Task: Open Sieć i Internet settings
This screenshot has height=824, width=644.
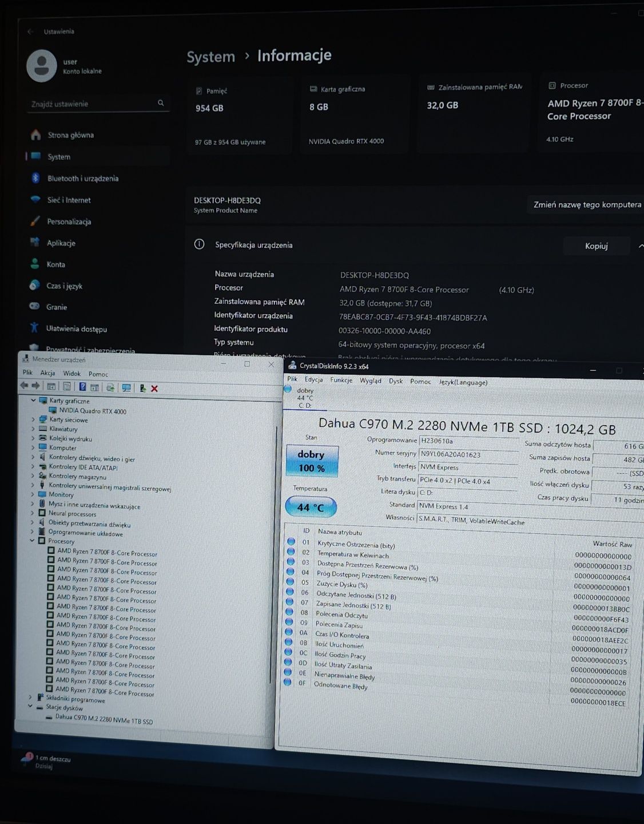Action: tap(69, 200)
